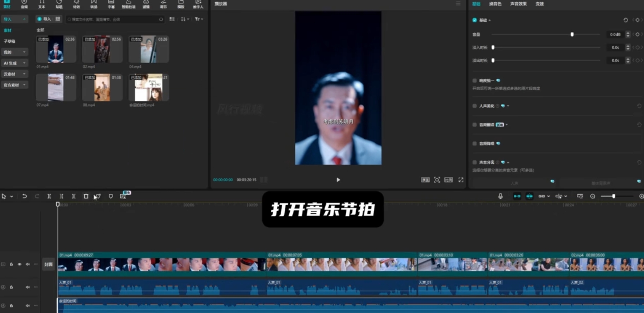Switch to the 声音效果 tab
The width and height of the screenshot is (644, 313).
click(518, 4)
